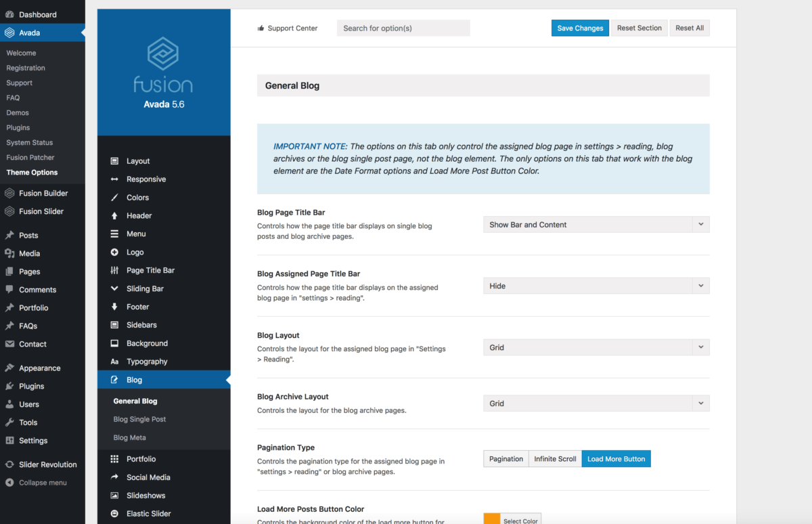The width and height of the screenshot is (812, 524).
Task: Switch pagination type to Infinite Scroll
Action: pos(554,458)
